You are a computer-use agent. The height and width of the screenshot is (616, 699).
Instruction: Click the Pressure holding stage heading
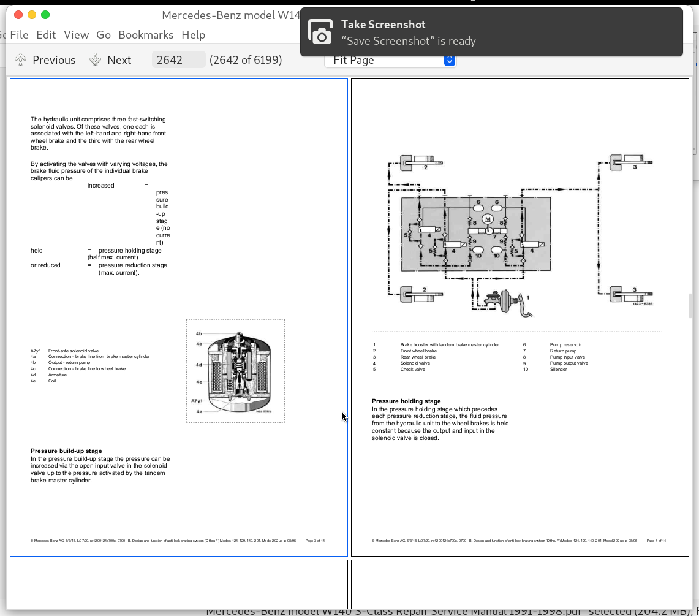click(x=406, y=401)
